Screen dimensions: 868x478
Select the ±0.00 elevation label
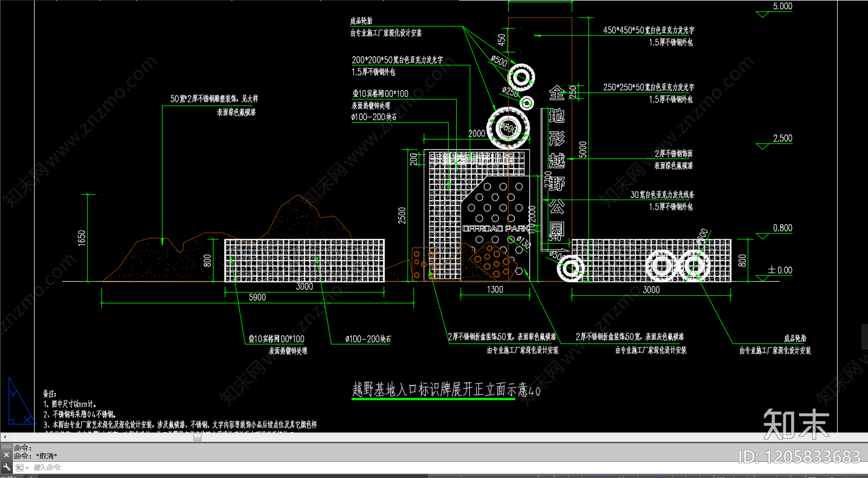[x=780, y=270]
